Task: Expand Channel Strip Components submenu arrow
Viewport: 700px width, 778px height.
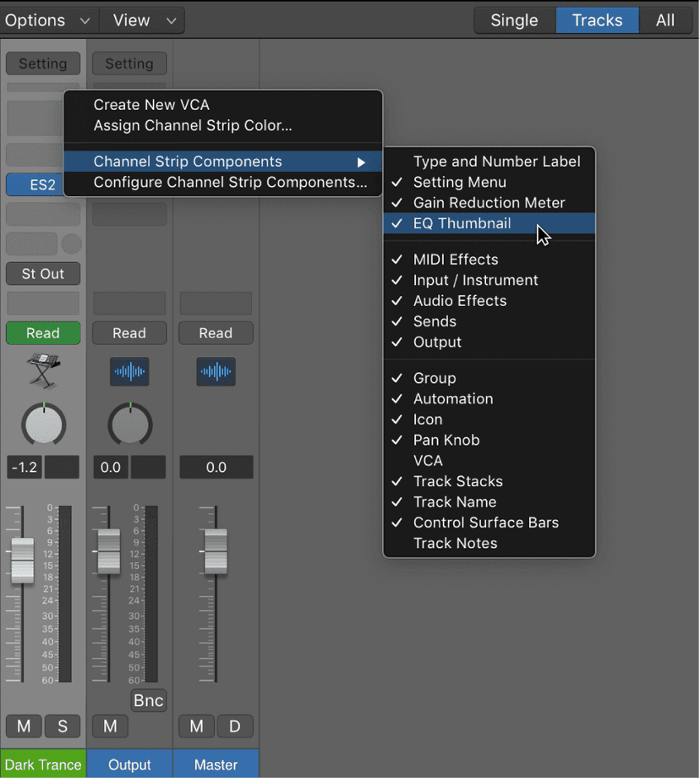Action: tap(361, 162)
